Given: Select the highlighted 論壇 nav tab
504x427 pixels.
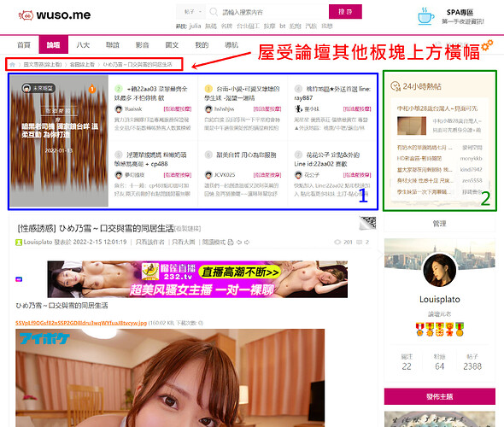Looking at the screenshot, I should click(53, 44).
